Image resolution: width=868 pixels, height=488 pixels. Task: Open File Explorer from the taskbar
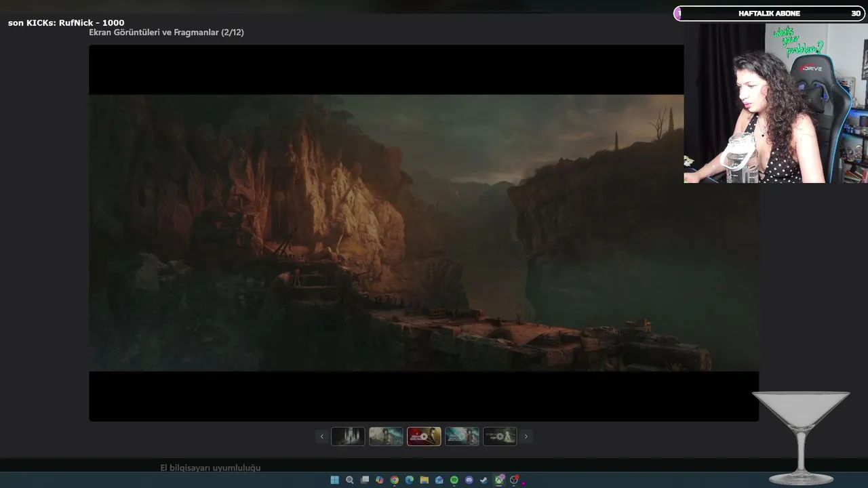(x=424, y=480)
